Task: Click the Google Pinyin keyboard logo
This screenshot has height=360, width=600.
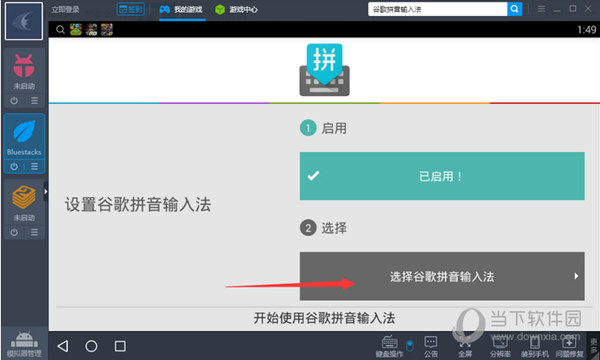Action: click(324, 70)
